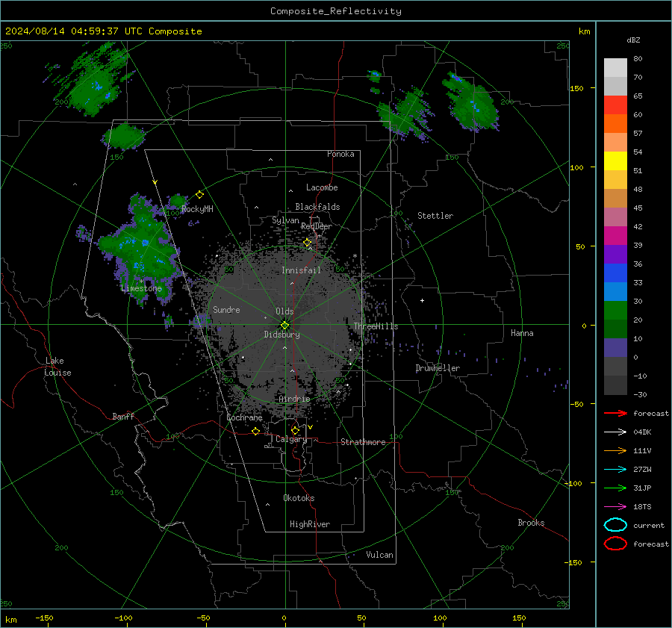Select the Didsbury label
This screenshot has height=628, width=672.
(281, 335)
